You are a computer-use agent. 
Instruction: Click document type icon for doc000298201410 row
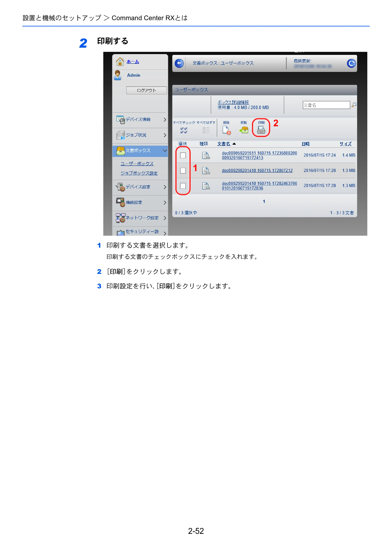click(206, 171)
